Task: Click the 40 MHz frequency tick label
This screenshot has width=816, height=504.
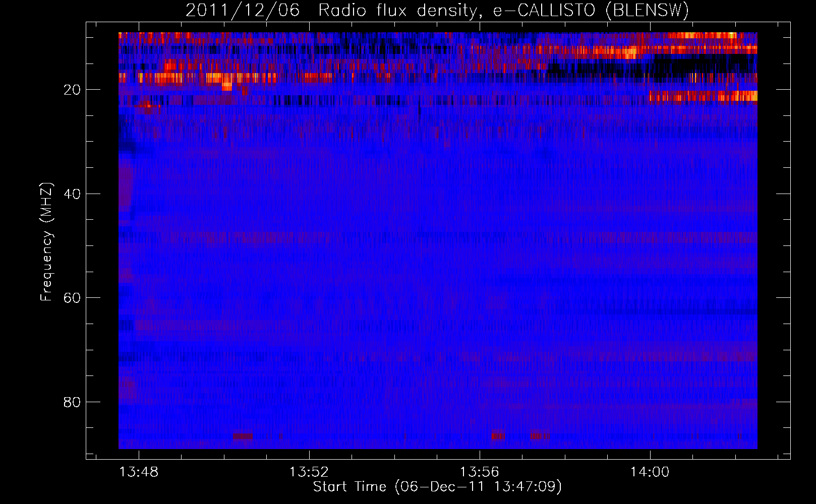Action: pos(72,194)
